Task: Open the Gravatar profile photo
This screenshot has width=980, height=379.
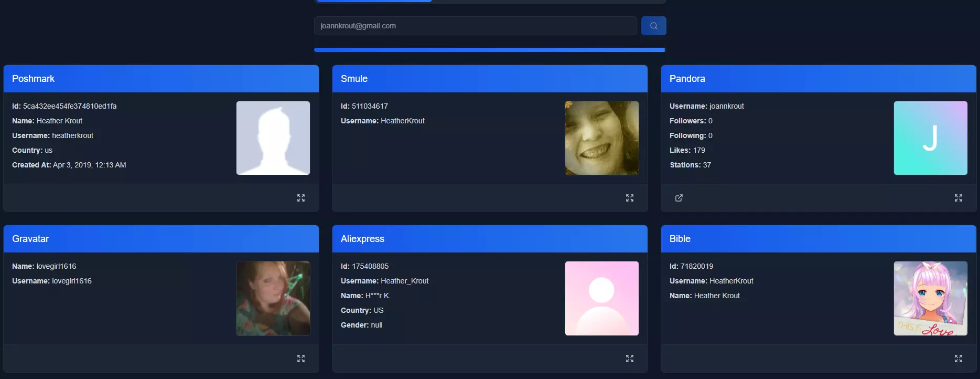Action: tap(273, 299)
